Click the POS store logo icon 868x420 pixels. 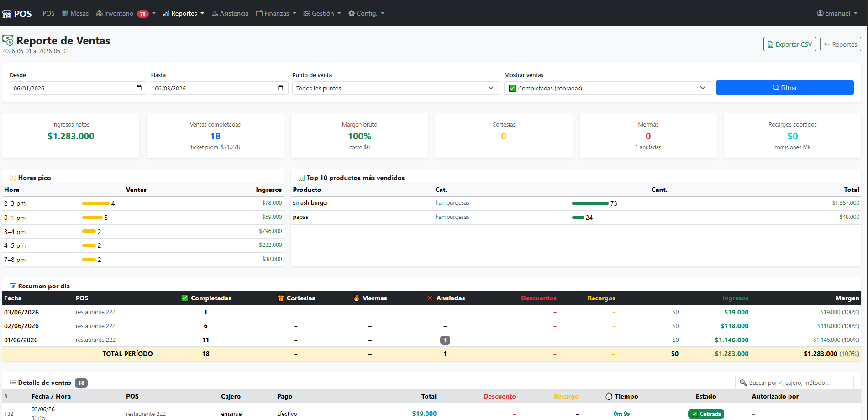tap(7, 14)
